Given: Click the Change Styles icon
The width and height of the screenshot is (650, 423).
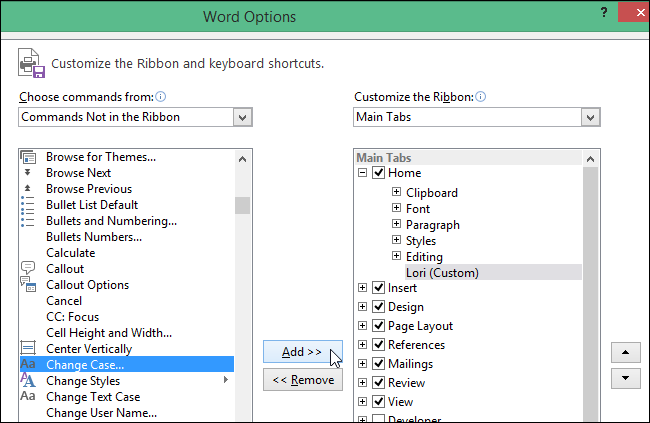Looking at the screenshot, I should (28, 381).
